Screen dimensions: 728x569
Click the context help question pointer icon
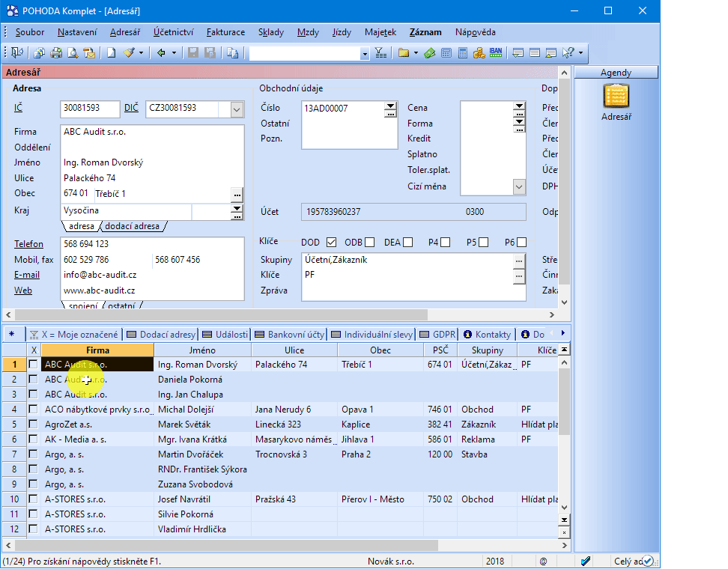pyautogui.click(x=568, y=53)
